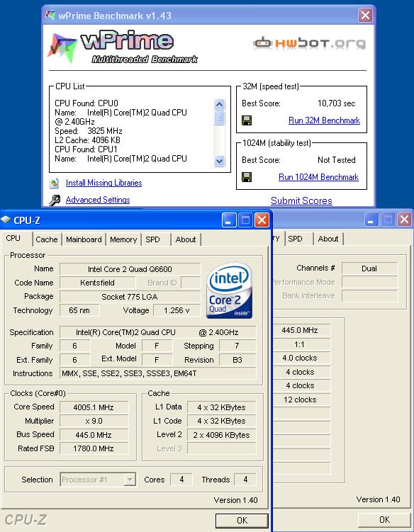This screenshot has height=532, width=414.
Task: Click the Speed: 3825 MHz line in CPU List
Action: [x=89, y=131]
